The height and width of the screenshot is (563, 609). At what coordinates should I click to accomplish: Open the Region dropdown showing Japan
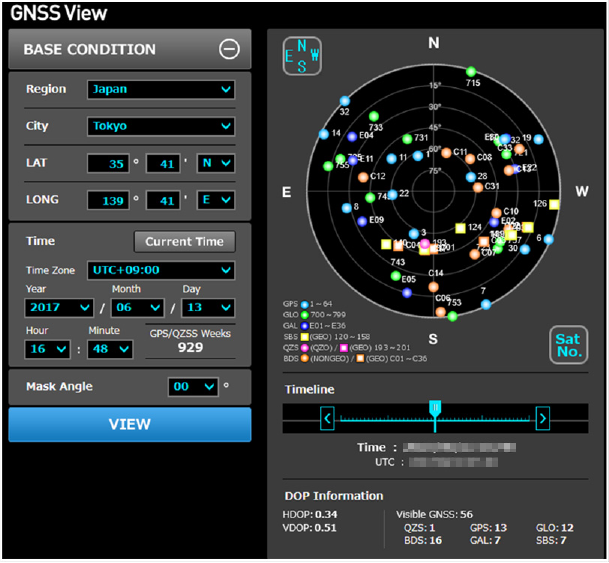(161, 89)
